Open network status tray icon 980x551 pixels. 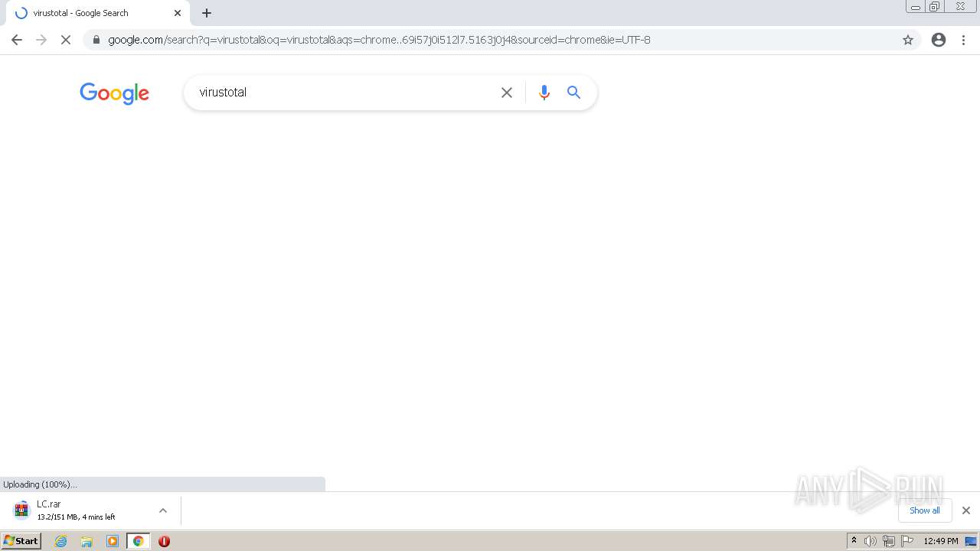coord(889,541)
